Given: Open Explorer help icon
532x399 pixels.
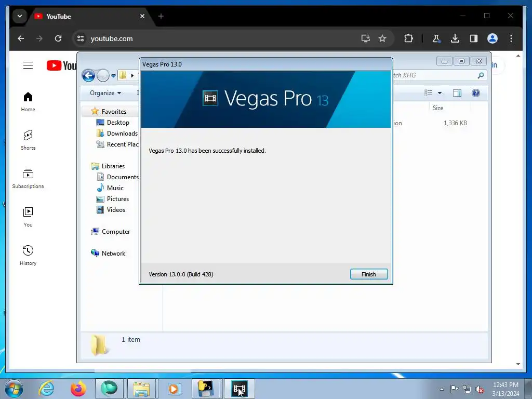Looking at the screenshot, I should coord(476,93).
